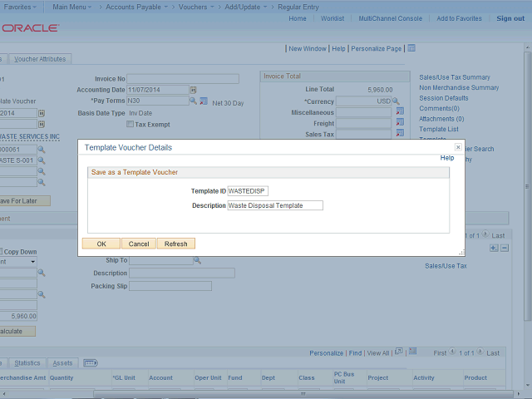Click OK in Template Voucher Details dialog
Viewport: 532px width, 399px height.
(101, 244)
